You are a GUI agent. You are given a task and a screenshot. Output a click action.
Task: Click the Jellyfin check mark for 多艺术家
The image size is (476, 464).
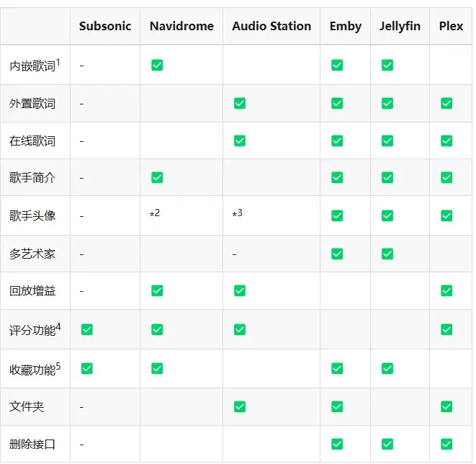point(387,254)
